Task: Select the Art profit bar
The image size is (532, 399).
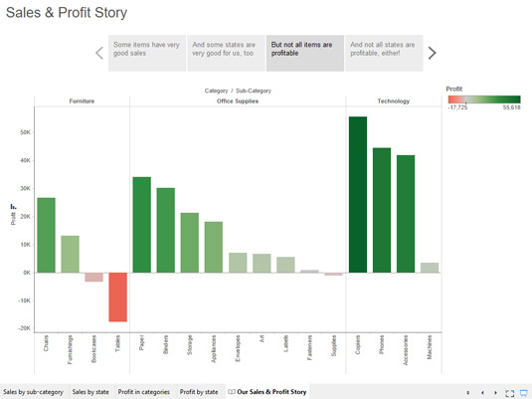Action: pyautogui.click(x=262, y=263)
